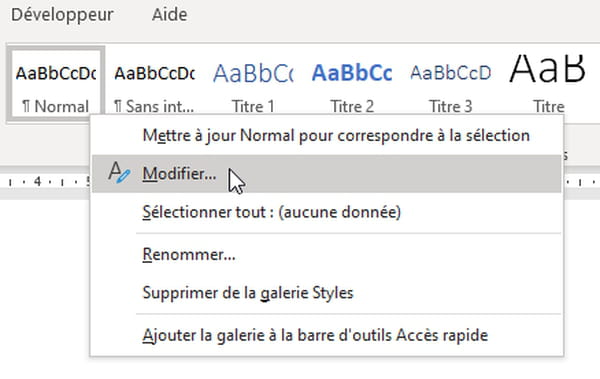Select the Normal style in gallery
The height and width of the screenshot is (379, 600).
(x=56, y=84)
